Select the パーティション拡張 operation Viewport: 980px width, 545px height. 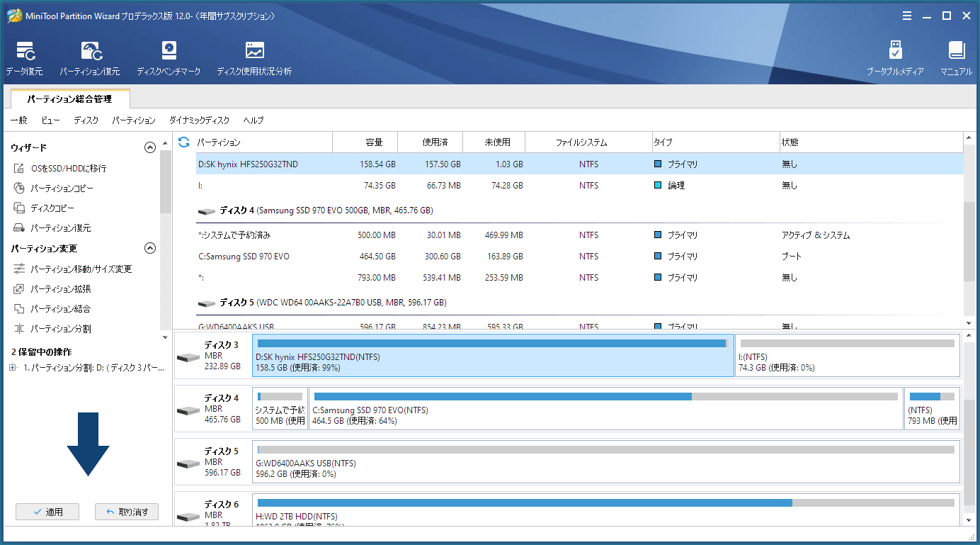[x=52, y=289]
